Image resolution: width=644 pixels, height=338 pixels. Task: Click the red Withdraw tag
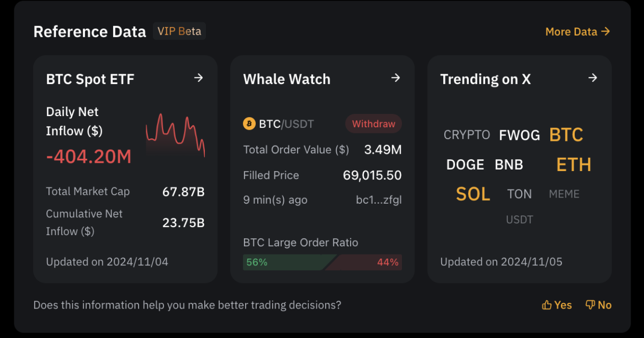(x=373, y=124)
